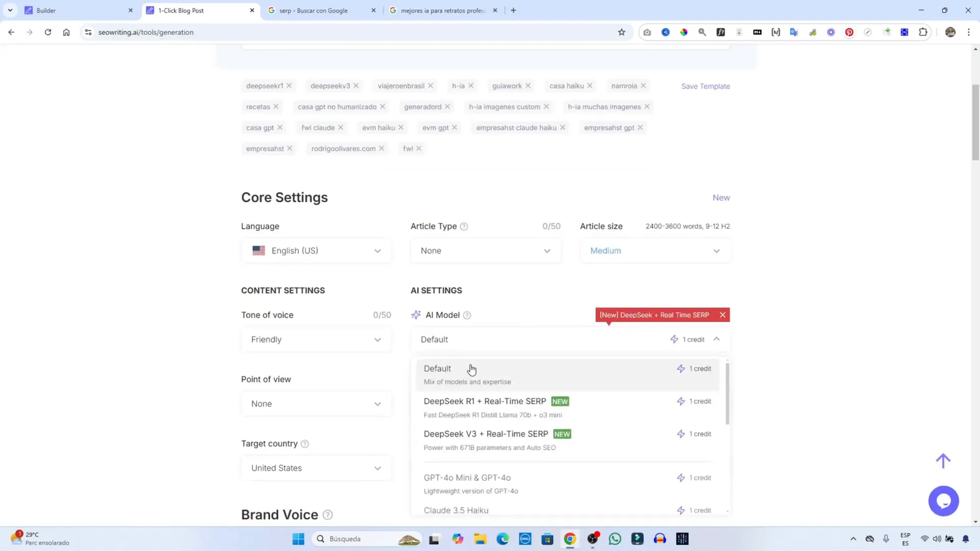Click the magnifier search extension icon
Viewport: 980px width, 551px height.
click(702, 32)
